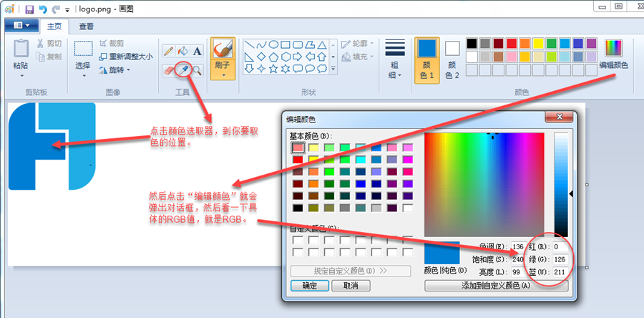Click the vertical luminance slider bar

[561, 185]
